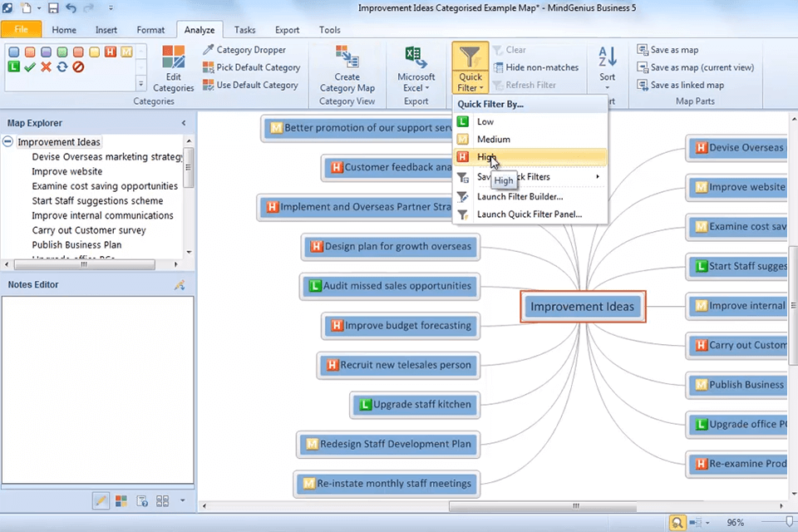
Task: Select the Improvement Ideas central node
Action: (x=582, y=307)
